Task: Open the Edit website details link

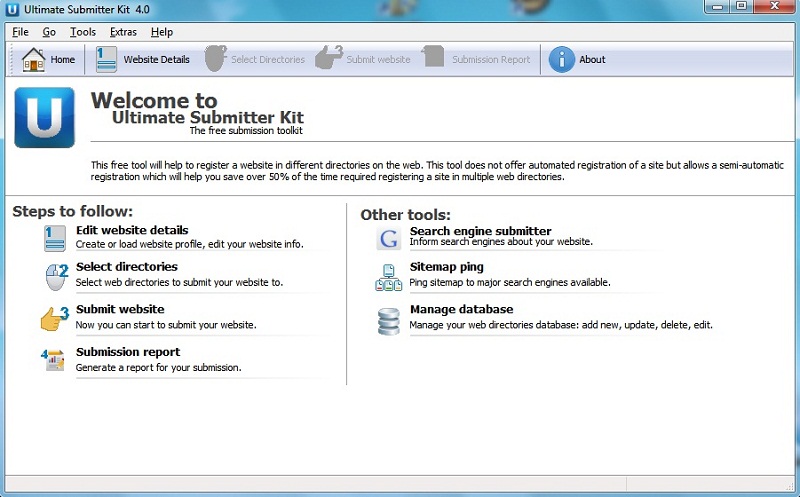Action: coord(132,230)
